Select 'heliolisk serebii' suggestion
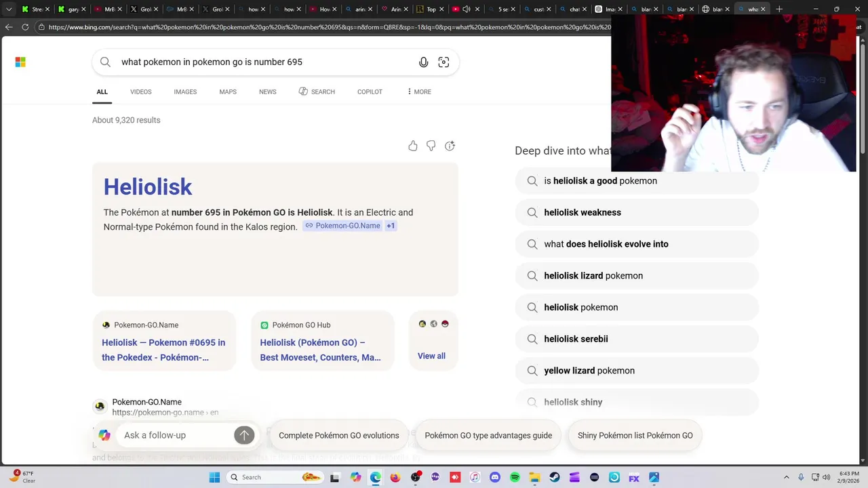 pyautogui.click(x=637, y=339)
